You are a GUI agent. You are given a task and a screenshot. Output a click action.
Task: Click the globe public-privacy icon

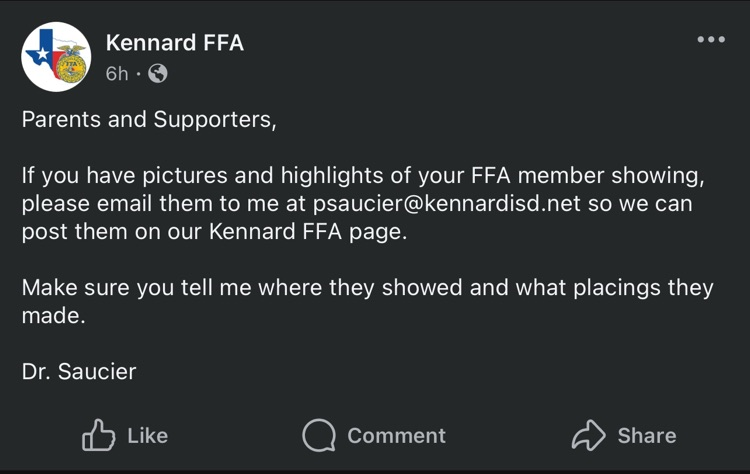[157, 74]
